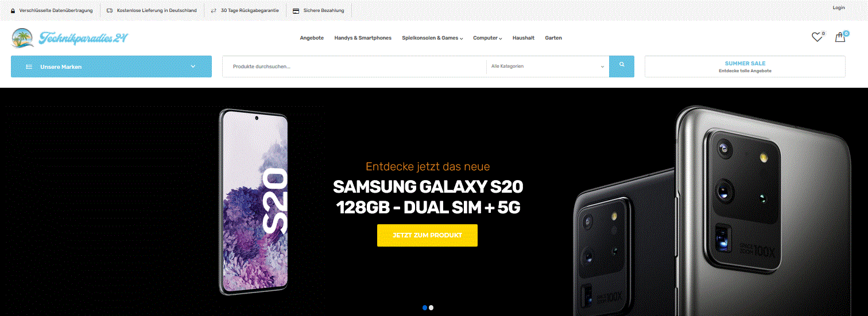The width and height of the screenshot is (868, 316).
Task: Expand the Computer menu
Action: (487, 38)
